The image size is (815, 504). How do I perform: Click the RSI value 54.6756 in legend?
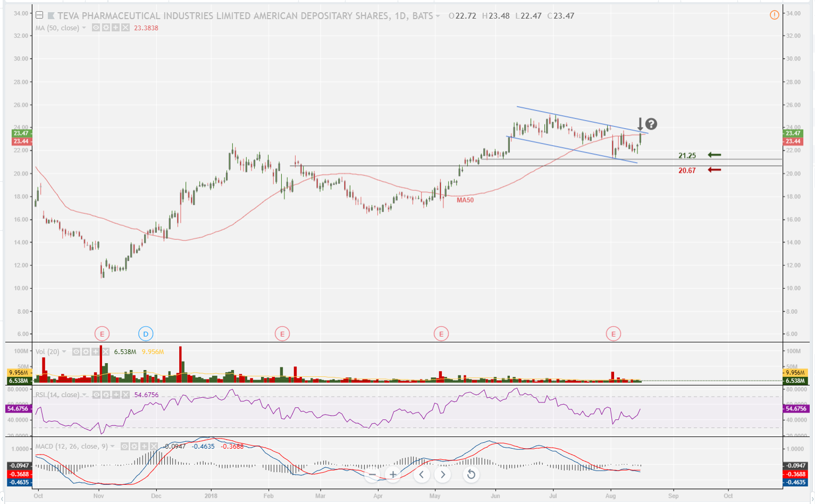(146, 394)
